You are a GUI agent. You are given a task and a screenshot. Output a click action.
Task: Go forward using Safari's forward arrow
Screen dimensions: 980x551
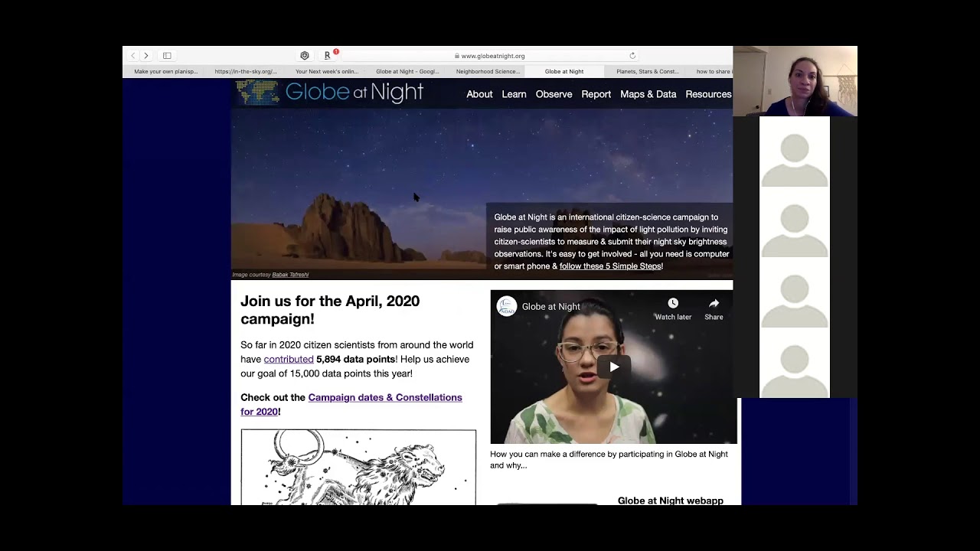click(x=146, y=56)
